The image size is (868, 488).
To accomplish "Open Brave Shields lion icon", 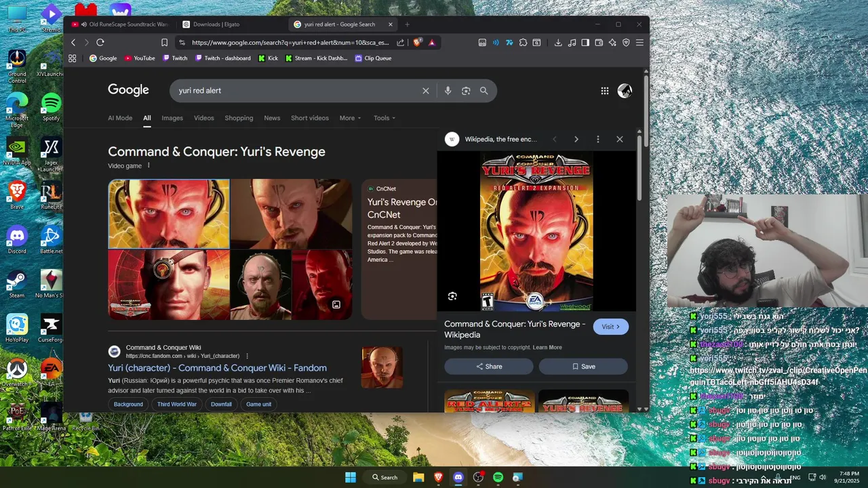I will click(x=418, y=42).
